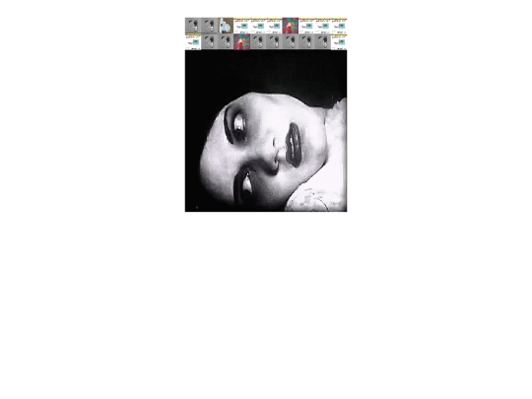Click the large black-and-white face image

(266, 131)
